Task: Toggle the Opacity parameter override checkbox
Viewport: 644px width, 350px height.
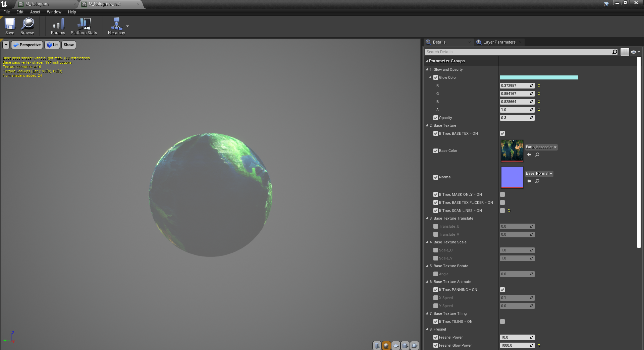Action: coord(436,118)
